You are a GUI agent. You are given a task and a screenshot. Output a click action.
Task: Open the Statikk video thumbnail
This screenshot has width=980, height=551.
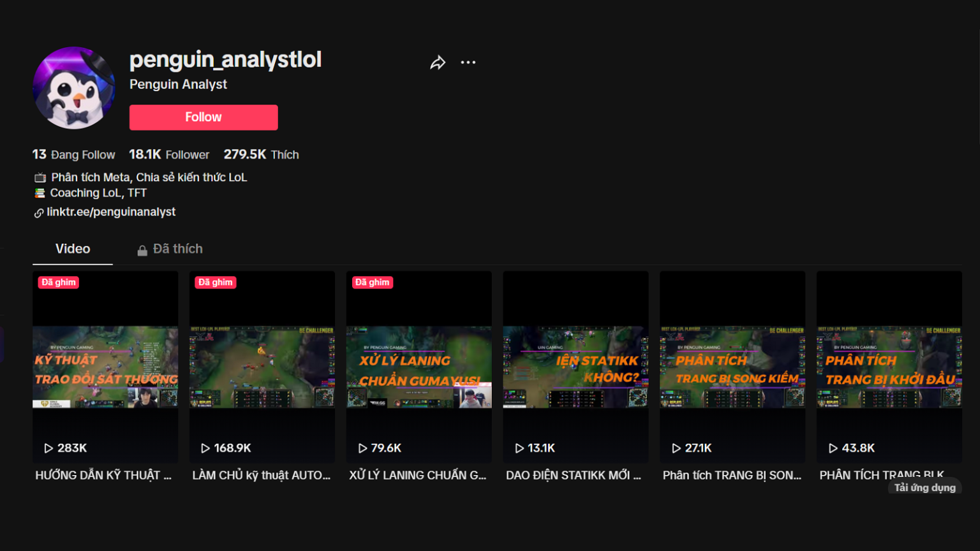pos(575,367)
